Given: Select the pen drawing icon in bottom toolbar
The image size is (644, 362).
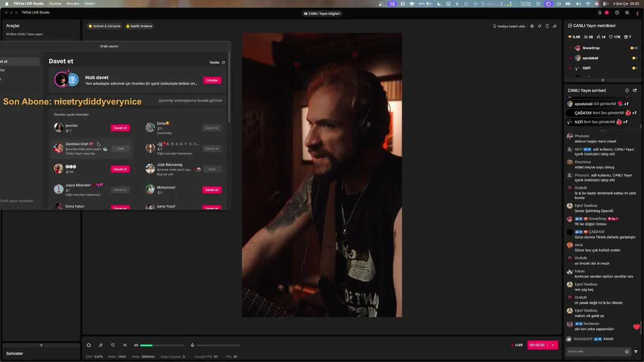Looking at the screenshot, I should 101,345.
